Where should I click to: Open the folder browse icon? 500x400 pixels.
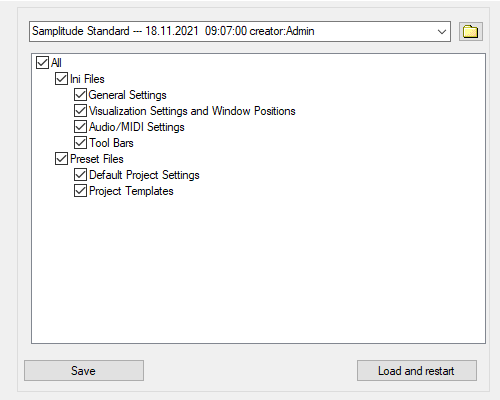(x=471, y=32)
